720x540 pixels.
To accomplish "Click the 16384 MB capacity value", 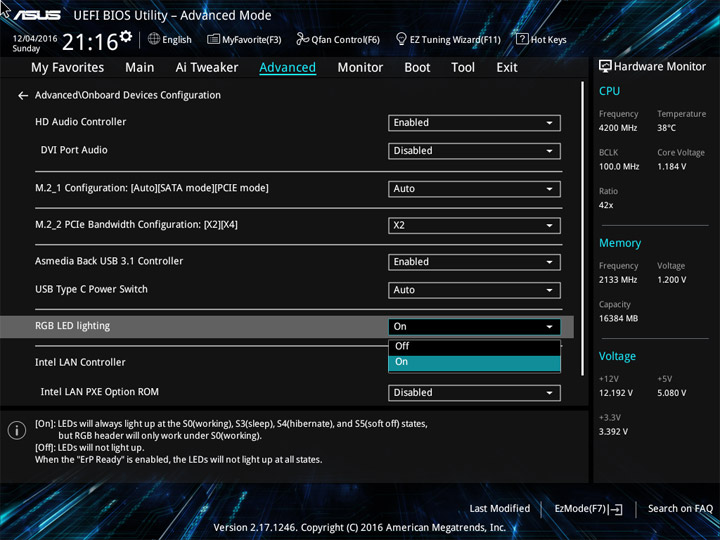I will (618, 318).
